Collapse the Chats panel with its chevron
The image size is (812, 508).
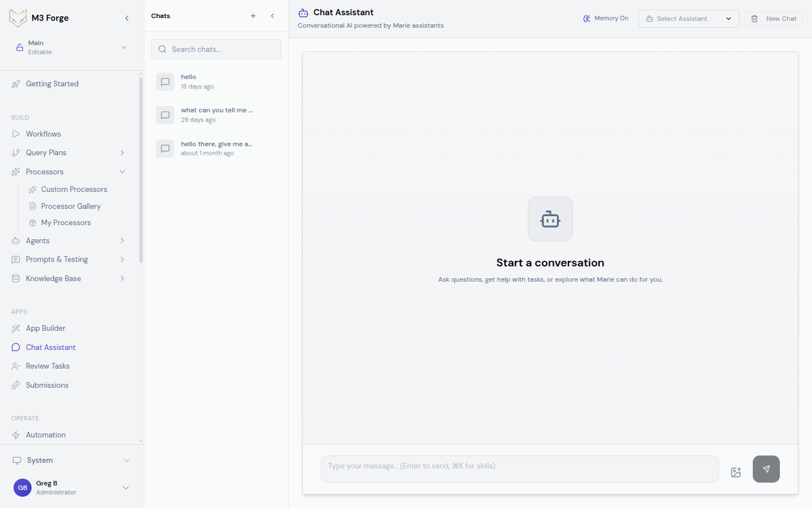272,16
